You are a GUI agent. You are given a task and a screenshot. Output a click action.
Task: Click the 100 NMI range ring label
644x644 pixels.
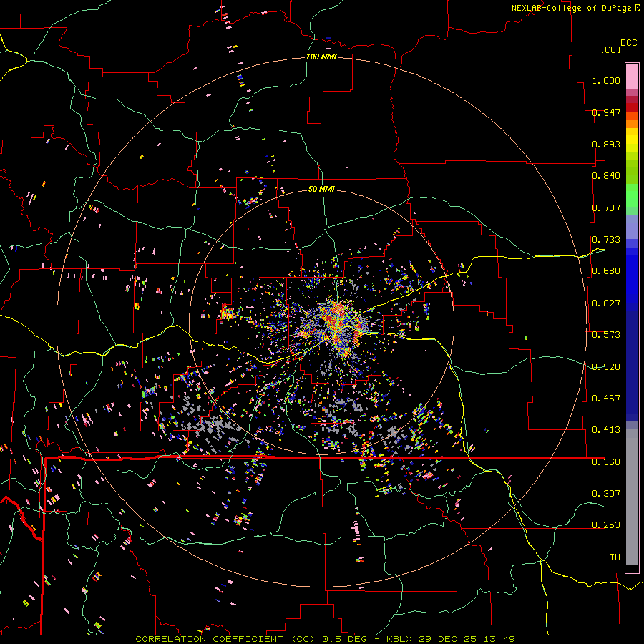pyautogui.click(x=321, y=57)
